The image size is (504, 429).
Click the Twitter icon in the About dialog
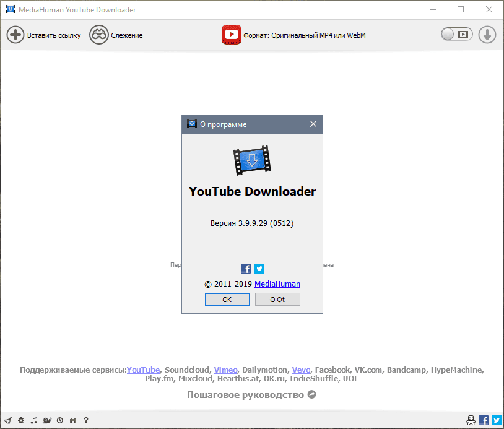pos(259,269)
